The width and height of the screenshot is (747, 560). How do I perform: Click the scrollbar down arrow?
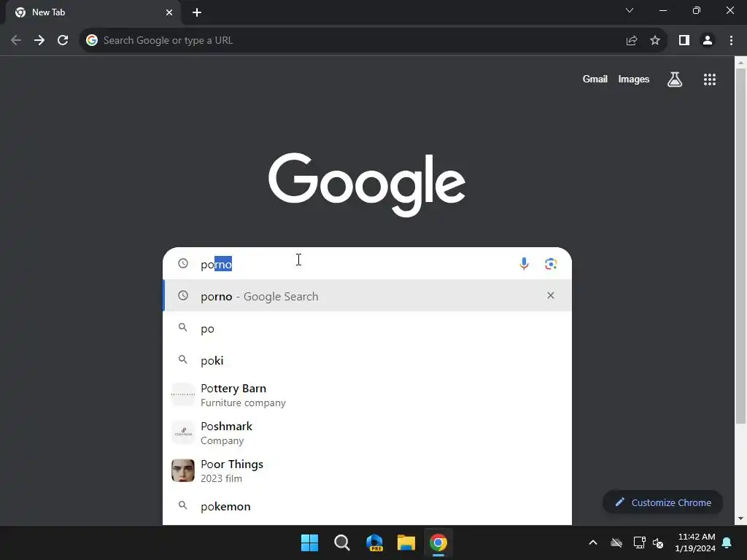pyautogui.click(x=740, y=518)
